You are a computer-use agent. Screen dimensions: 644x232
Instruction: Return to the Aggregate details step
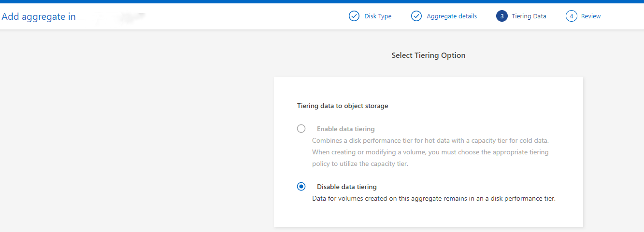point(451,16)
